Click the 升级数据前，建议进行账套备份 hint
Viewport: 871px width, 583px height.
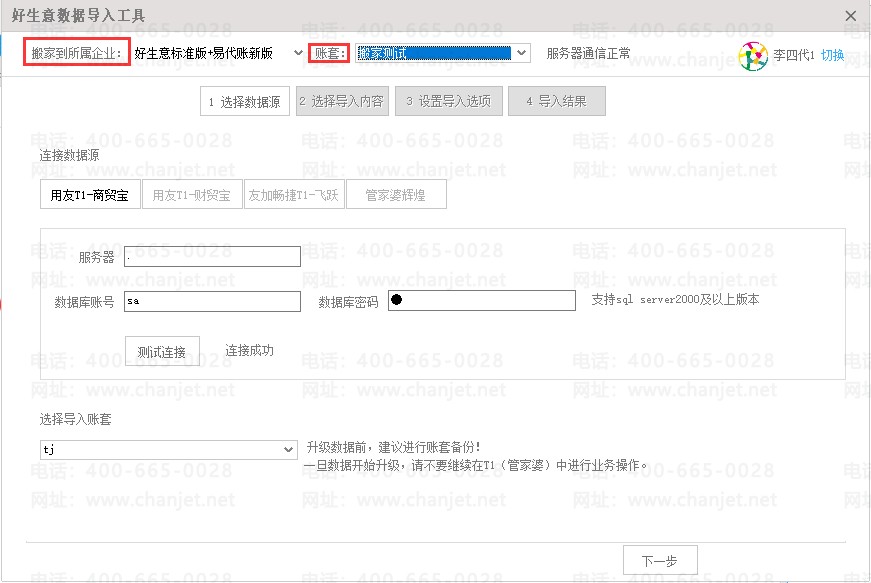tap(393, 447)
